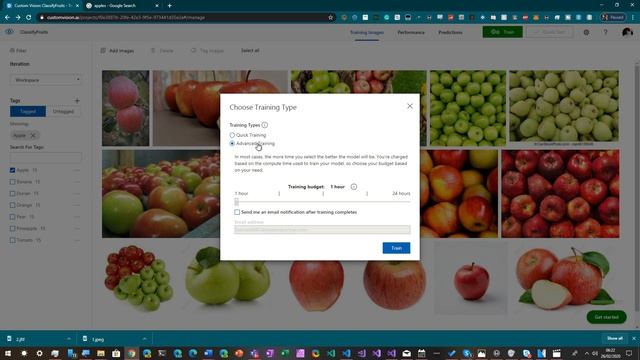Open the Training Types info icon
The image size is (640, 360).
coord(265,125)
